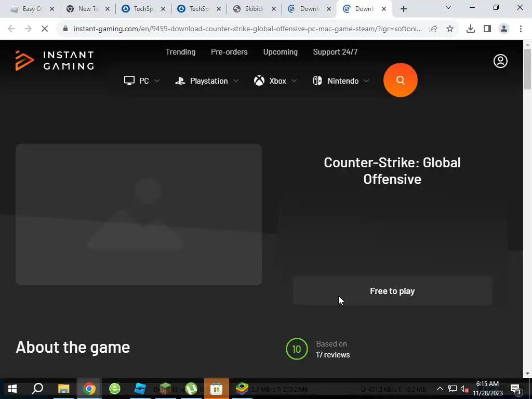Expand the PC platform menu

(x=142, y=81)
